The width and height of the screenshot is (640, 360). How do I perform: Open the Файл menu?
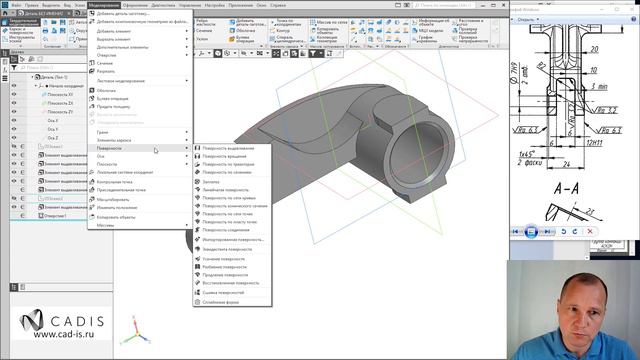16,5
